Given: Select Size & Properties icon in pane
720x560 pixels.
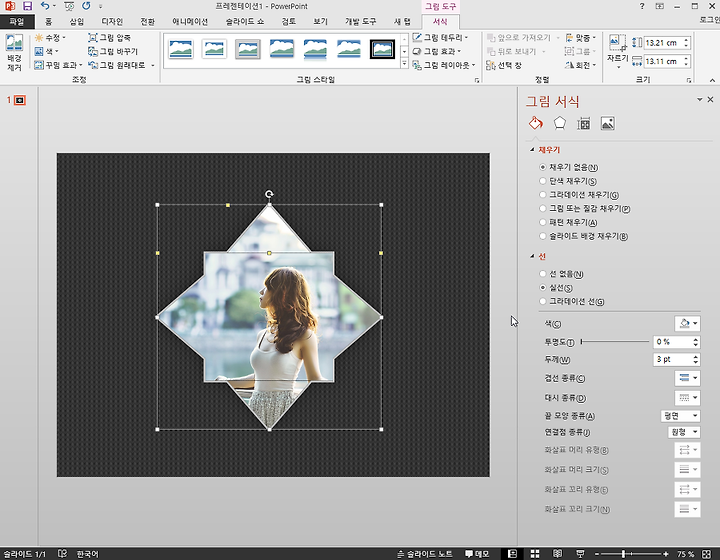Looking at the screenshot, I should tap(584, 123).
